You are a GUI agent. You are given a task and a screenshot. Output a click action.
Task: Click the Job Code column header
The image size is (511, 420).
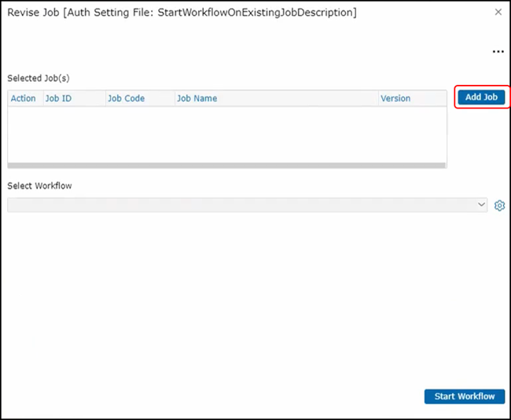click(x=126, y=98)
